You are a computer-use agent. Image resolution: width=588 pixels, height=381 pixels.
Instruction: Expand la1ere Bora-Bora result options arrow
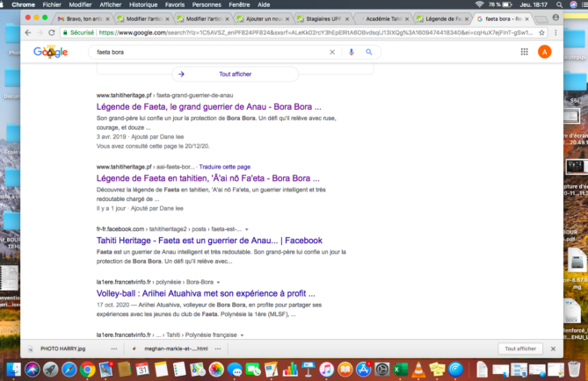point(218,282)
